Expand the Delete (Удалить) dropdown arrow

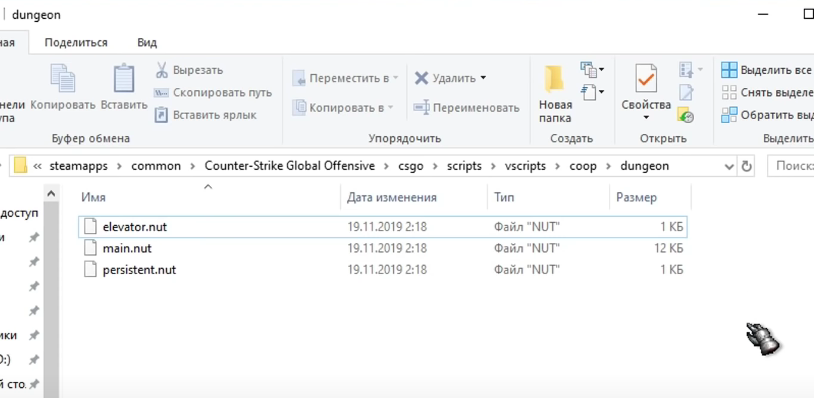tap(483, 78)
